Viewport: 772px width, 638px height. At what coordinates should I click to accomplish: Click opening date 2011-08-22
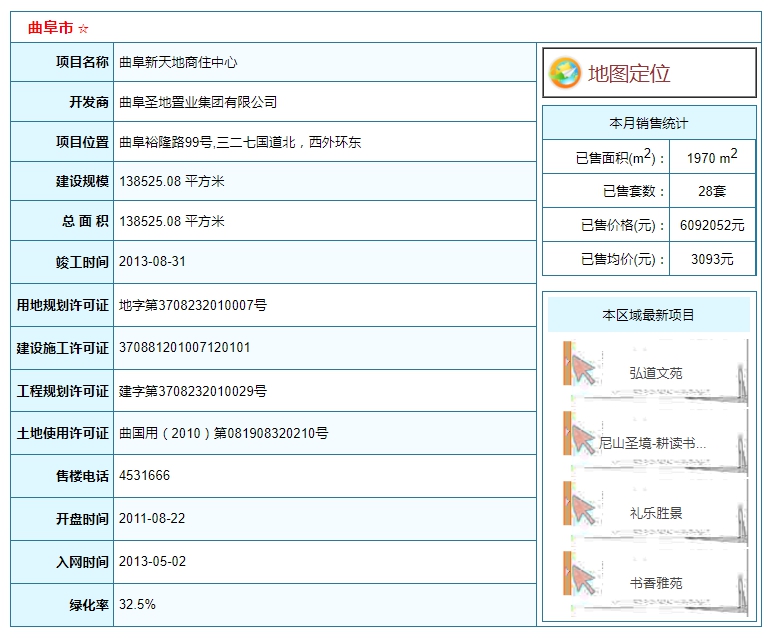[152, 518]
